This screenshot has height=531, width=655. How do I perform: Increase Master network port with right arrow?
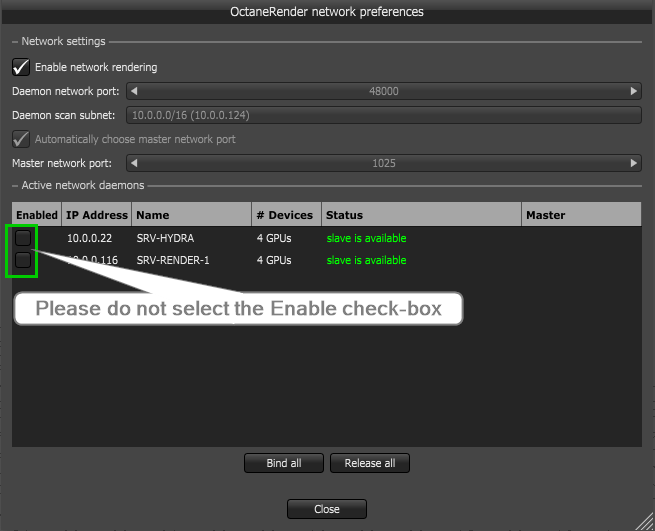[x=634, y=163]
